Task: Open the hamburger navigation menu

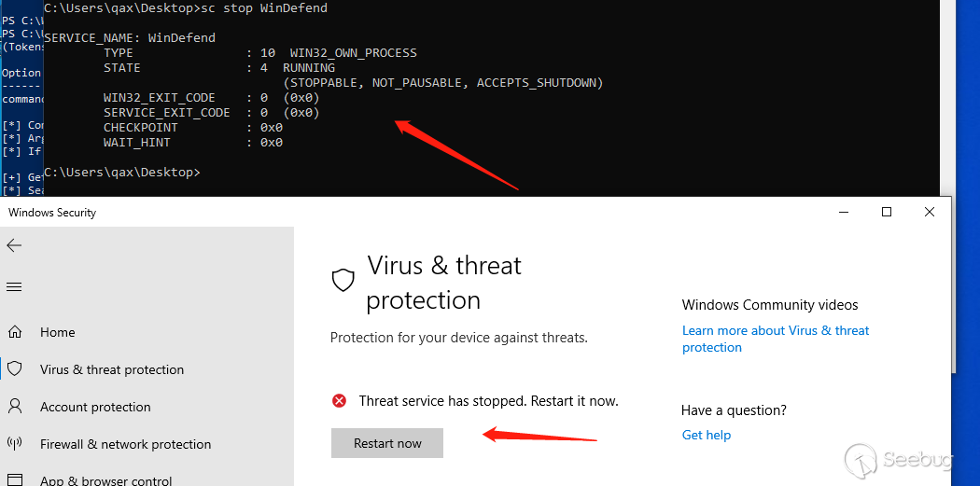Action: pos(14,286)
